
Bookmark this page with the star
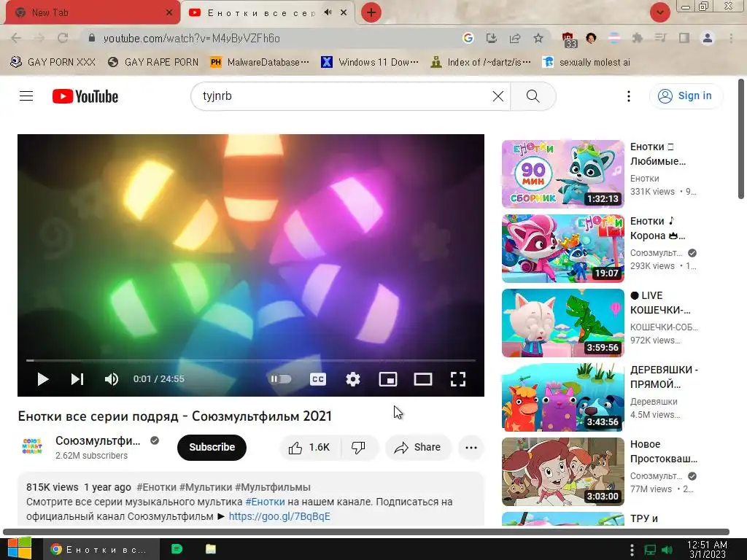point(538,38)
